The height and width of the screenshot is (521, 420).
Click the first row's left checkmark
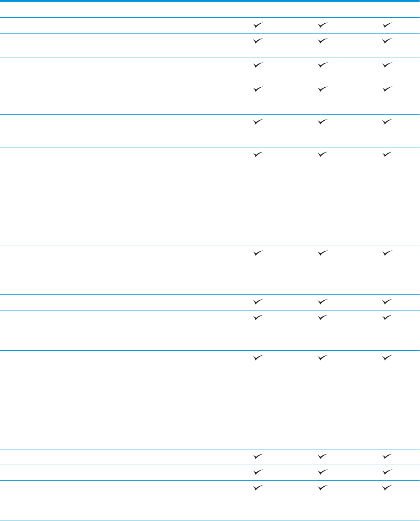(x=257, y=25)
